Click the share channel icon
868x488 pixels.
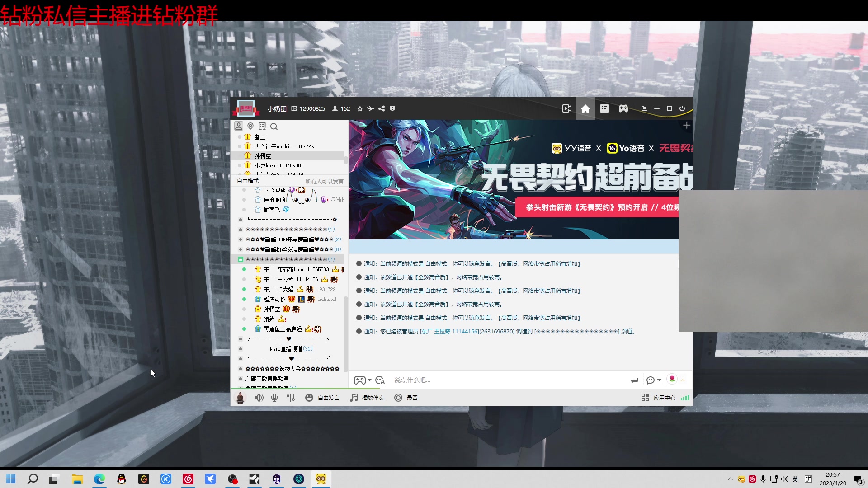point(382,108)
